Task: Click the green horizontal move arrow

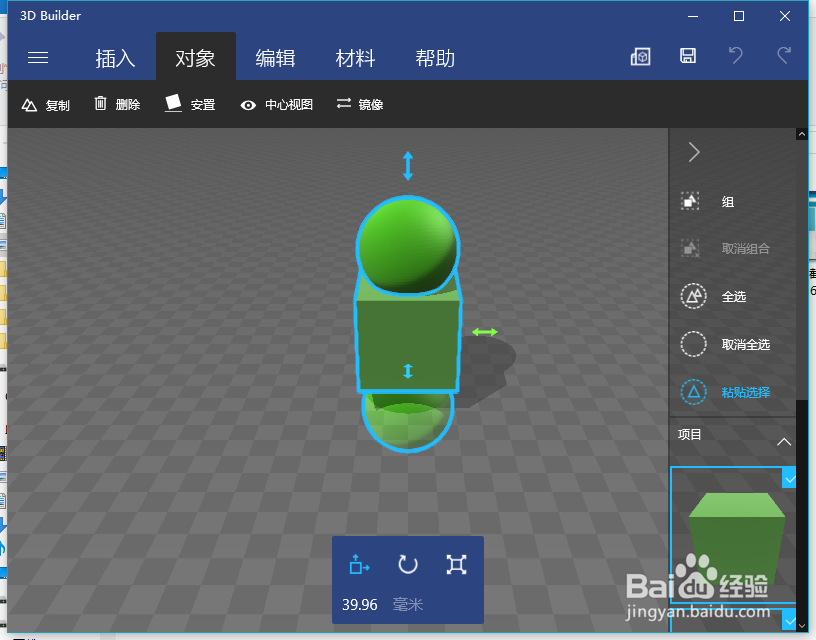Action: click(x=484, y=332)
